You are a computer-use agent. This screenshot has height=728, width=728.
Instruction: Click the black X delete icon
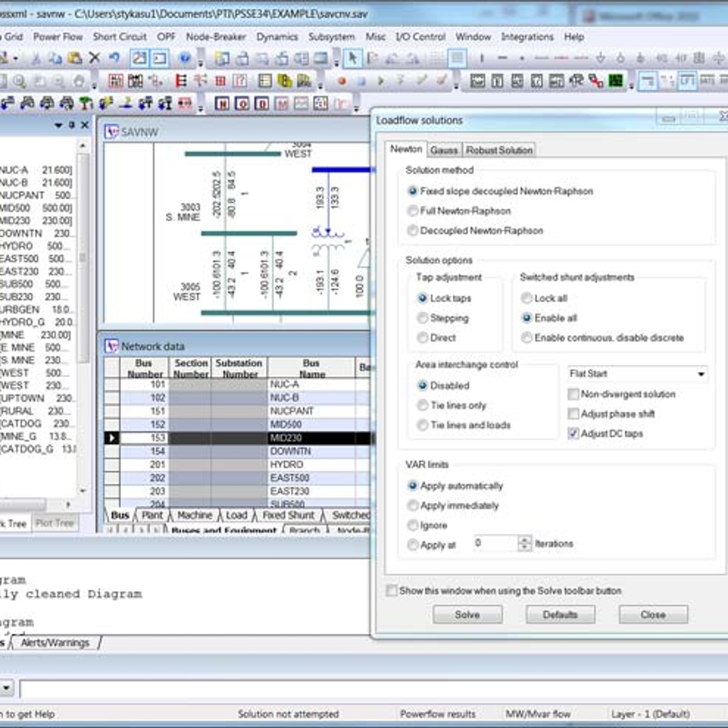pyautogui.click(x=94, y=58)
